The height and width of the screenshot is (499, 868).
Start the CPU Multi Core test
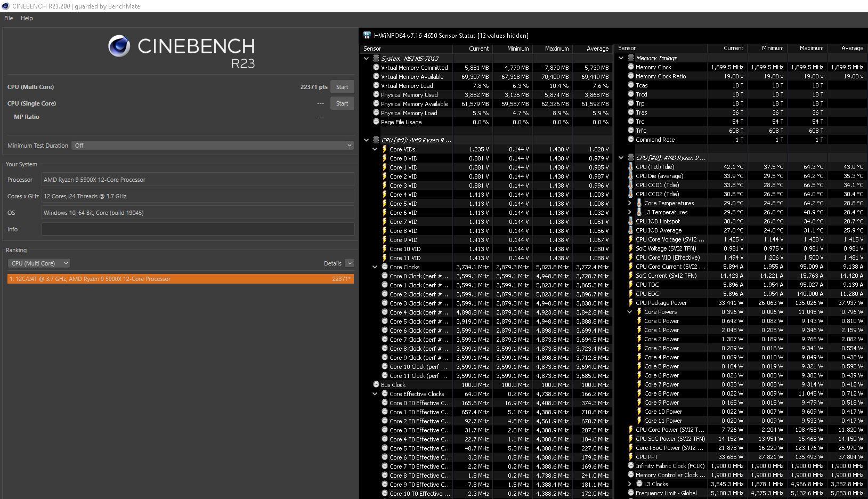342,87
